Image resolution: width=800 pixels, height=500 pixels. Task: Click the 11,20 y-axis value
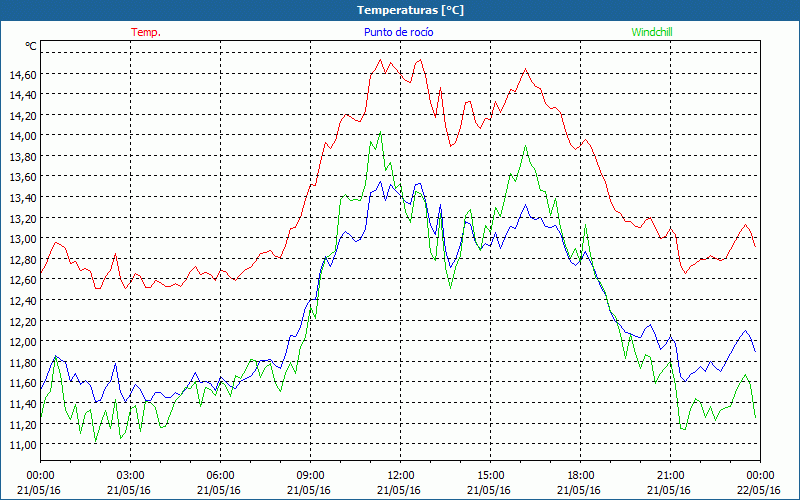tap(23, 424)
